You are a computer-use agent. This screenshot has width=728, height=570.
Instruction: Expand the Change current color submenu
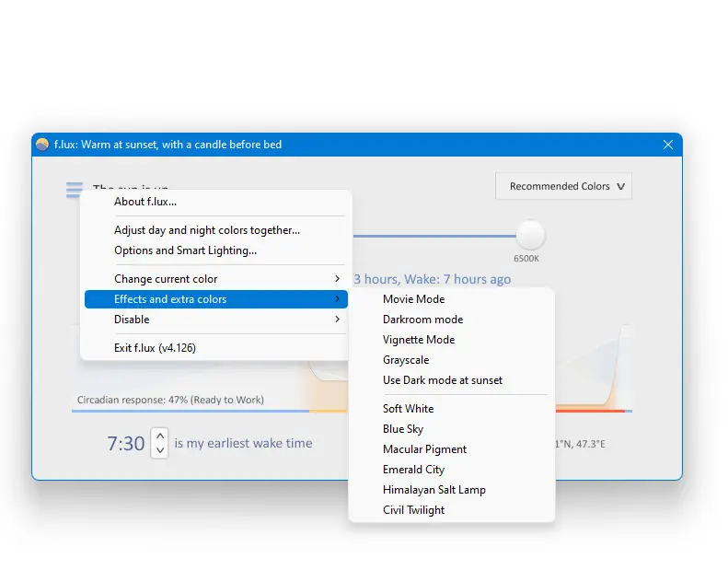pyautogui.click(x=215, y=279)
